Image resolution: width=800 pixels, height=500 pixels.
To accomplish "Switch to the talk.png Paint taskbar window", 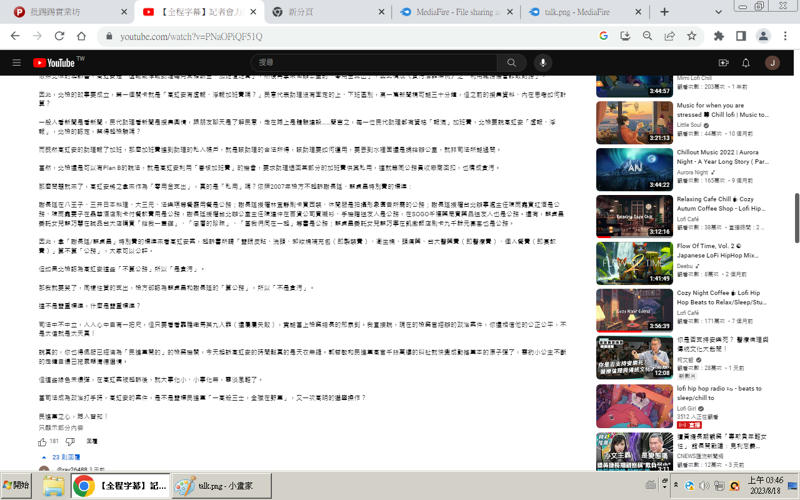I will point(221,486).
